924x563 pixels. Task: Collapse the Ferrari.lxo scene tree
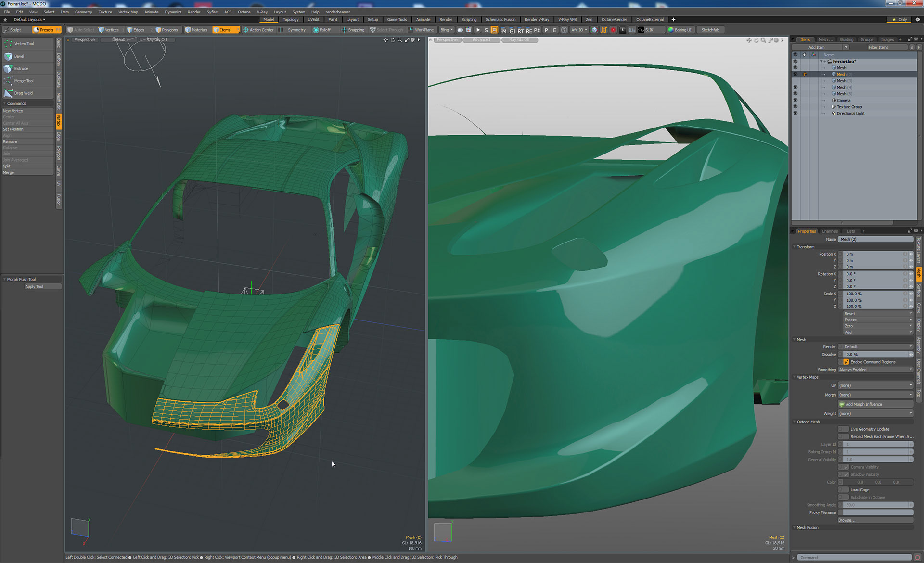pyautogui.click(x=821, y=62)
